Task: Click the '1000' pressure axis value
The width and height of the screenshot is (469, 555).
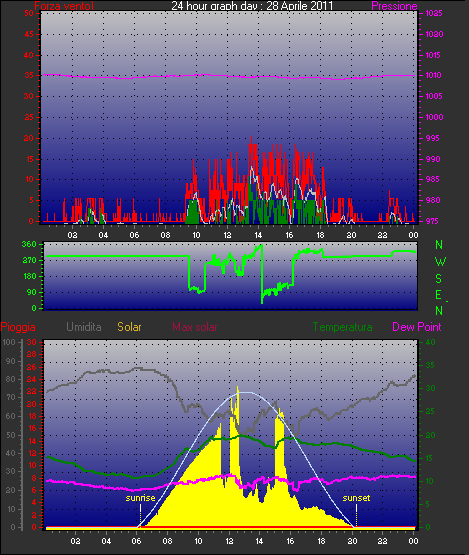Action: (434, 117)
